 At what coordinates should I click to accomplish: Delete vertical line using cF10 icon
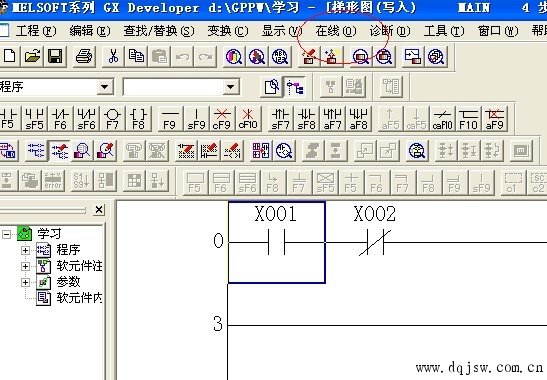pyautogui.click(x=248, y=119)
